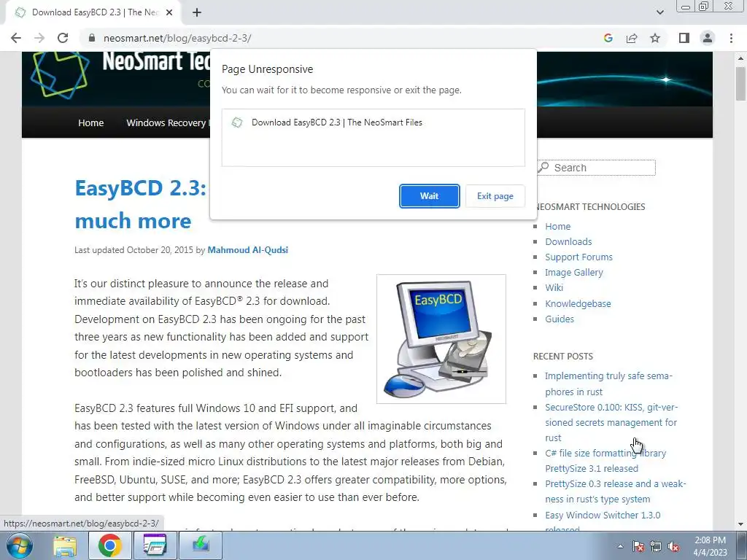Close the EasyBCD browser tab

pyautogui.click(x=169, y=13)
